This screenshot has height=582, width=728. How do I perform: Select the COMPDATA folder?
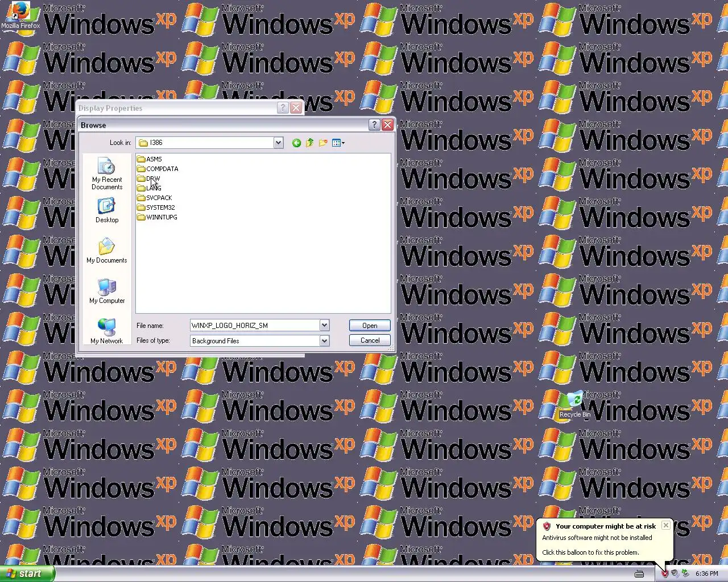158,169
